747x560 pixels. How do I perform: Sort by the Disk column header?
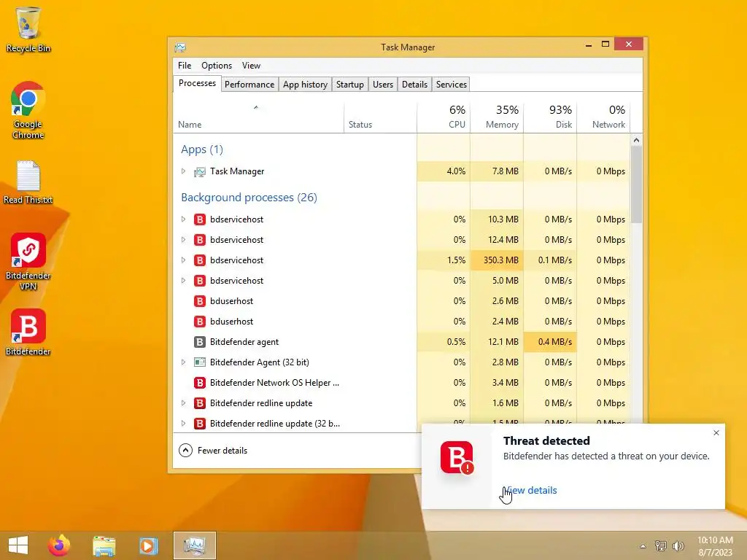coord(550,117)
